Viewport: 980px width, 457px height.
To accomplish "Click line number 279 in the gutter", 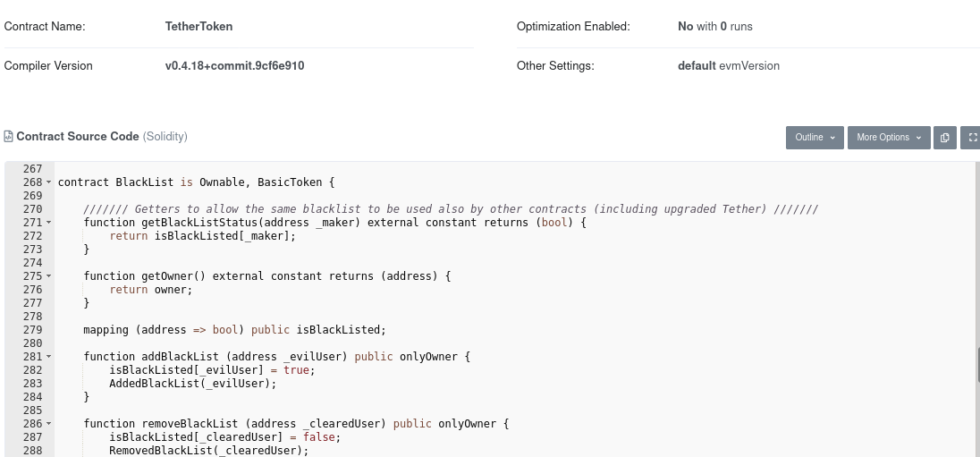I will tap(32, 329).
